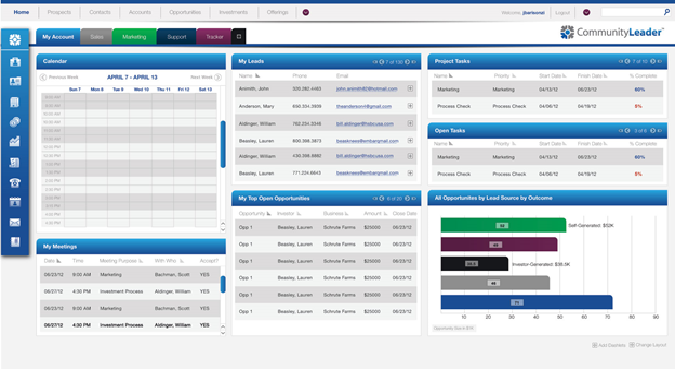The width and height of the screenshot is (676, 371).
Task: Open the Opportunities menu item
Action: click(x=185, y=12)
